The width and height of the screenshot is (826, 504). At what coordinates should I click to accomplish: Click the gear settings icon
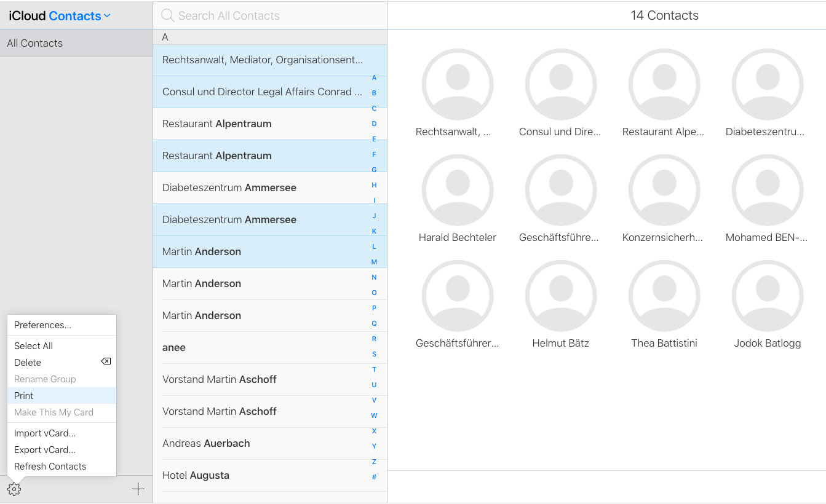pyautogui.click(x=14, y=489)
